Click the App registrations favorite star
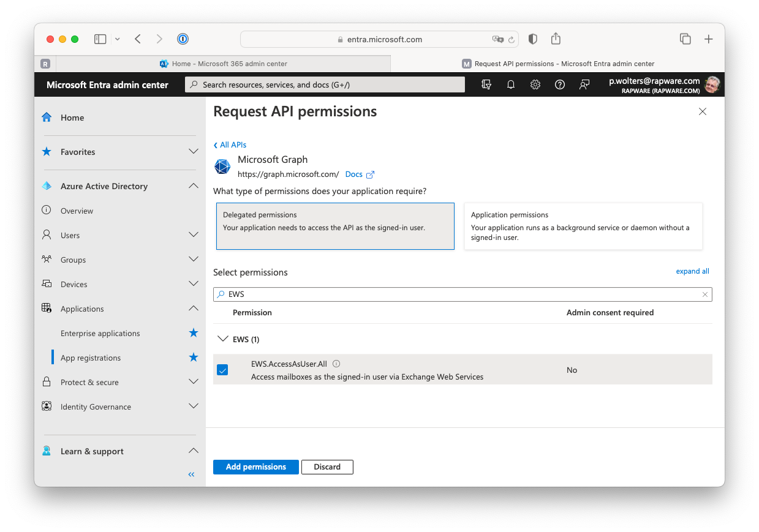 (194, 358)
